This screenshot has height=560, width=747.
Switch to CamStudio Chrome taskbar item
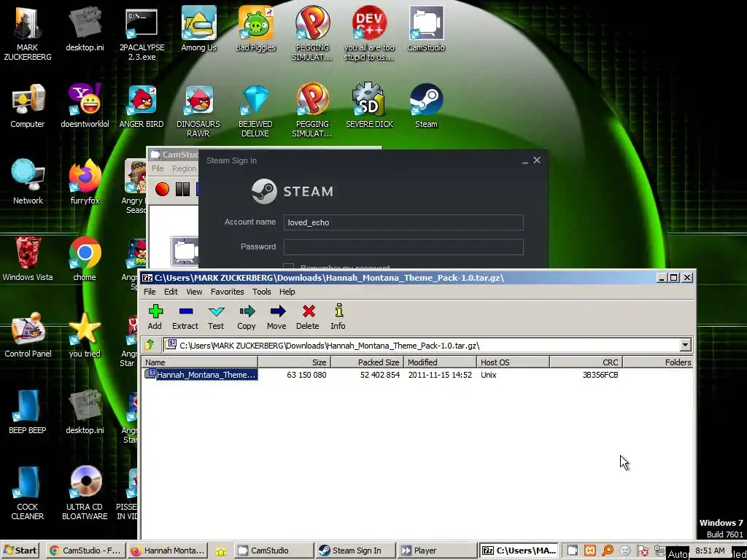point(86,551)
